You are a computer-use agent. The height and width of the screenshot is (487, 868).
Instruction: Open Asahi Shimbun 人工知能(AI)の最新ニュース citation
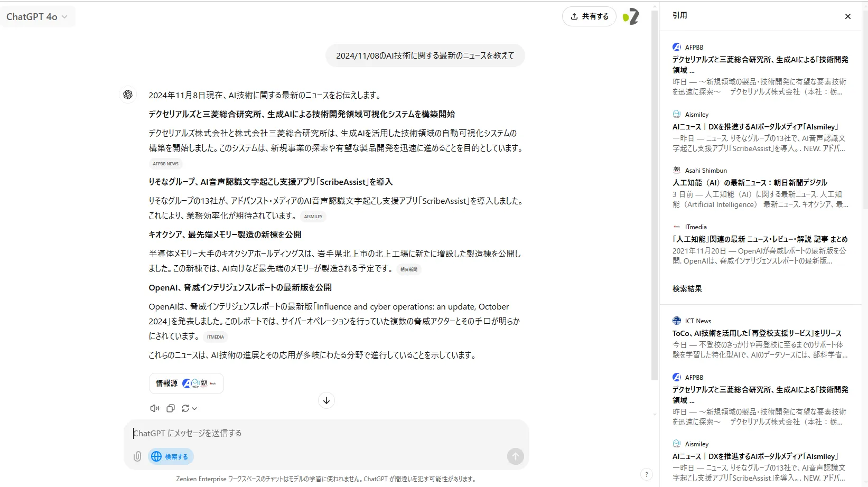pyautogui.click(x=760, y=188)
